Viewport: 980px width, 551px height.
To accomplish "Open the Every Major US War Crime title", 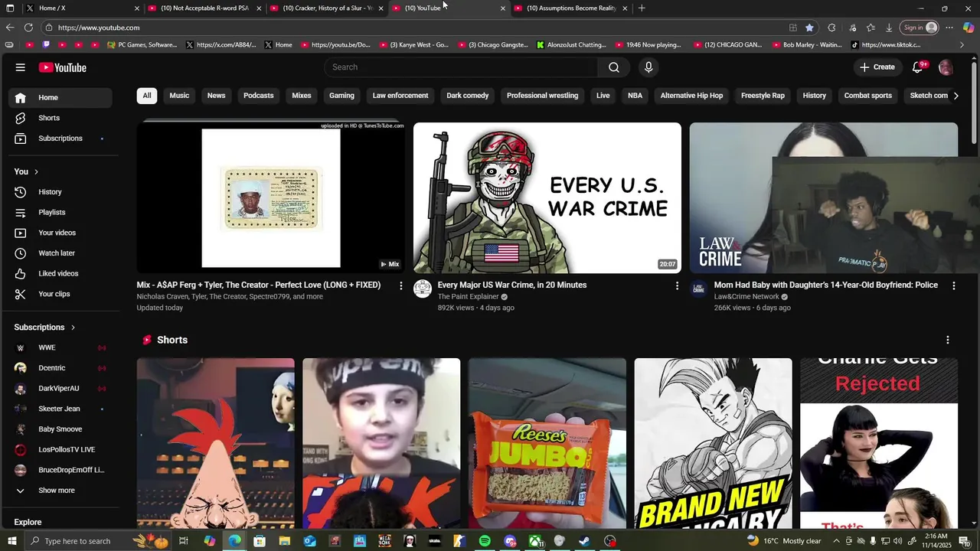I will 511,285.
